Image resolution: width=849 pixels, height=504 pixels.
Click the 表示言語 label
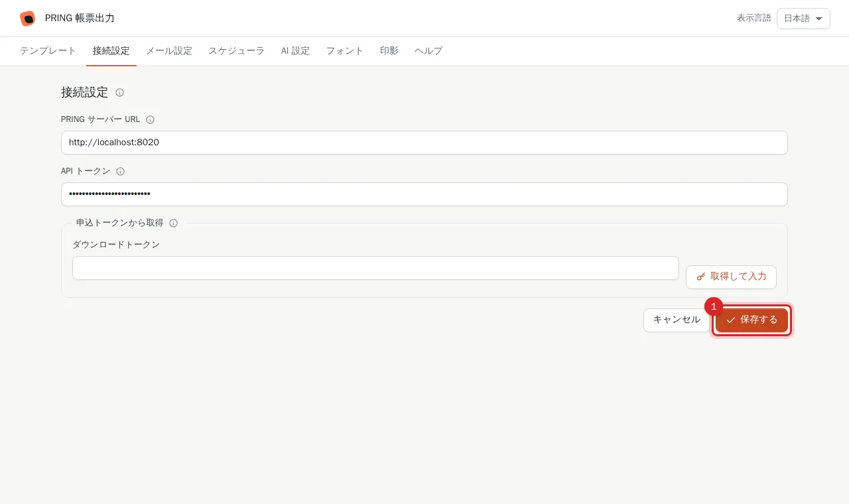pyautogui.click(x=754, y=19)
